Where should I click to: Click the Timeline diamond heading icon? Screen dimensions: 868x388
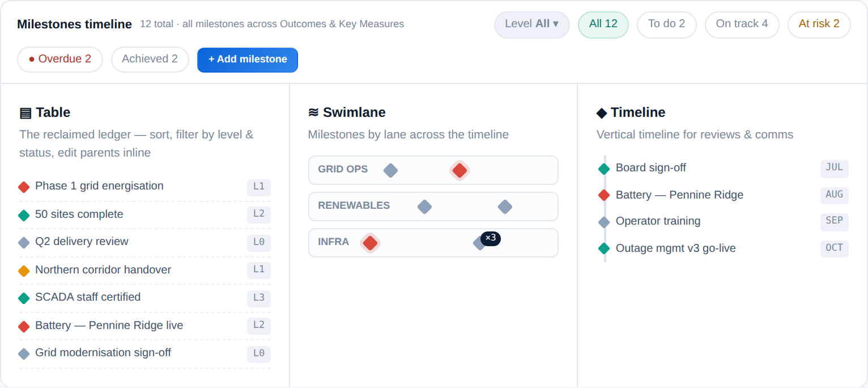point(602,113)
